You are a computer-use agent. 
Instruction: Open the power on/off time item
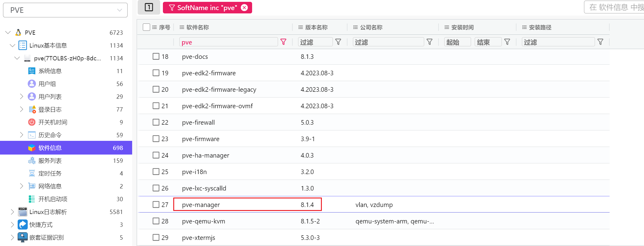click(52, 122)
